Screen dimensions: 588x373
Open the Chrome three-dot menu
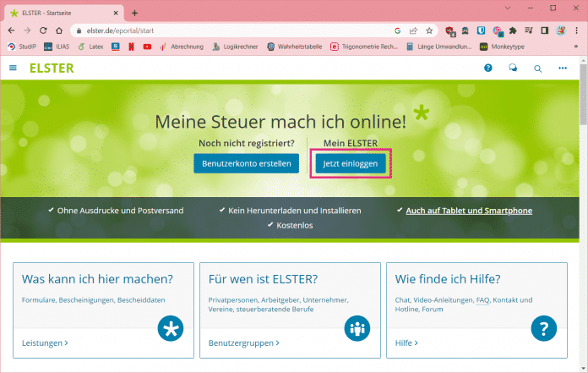point(577,30)
